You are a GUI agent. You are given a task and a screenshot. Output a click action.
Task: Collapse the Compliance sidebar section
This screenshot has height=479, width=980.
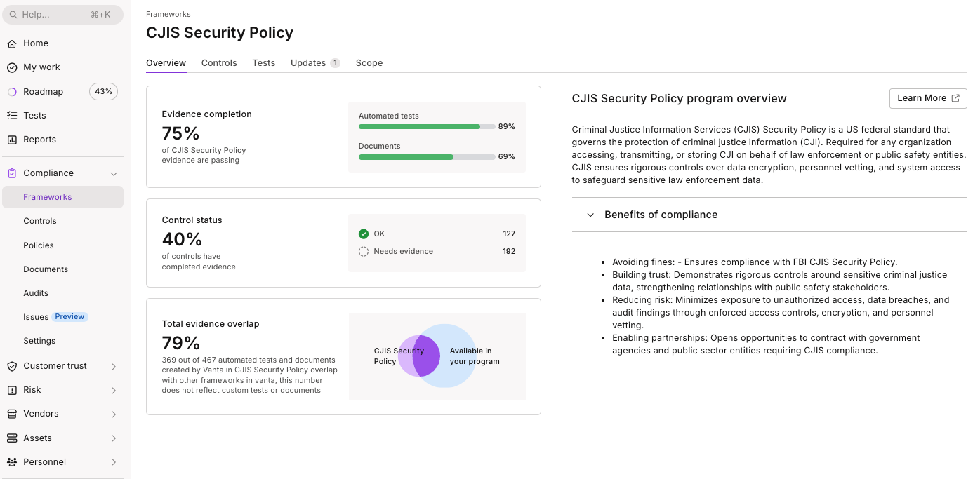click(x=114, y=174)
